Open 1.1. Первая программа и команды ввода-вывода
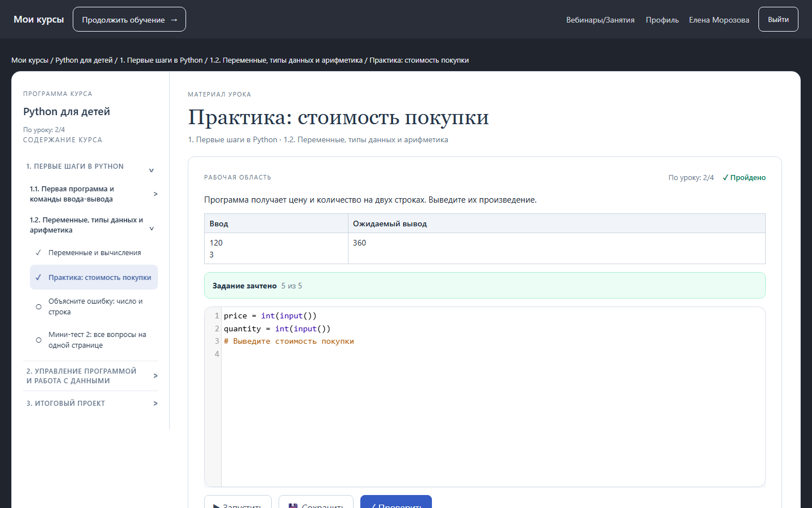 click(x=72, y=194)
